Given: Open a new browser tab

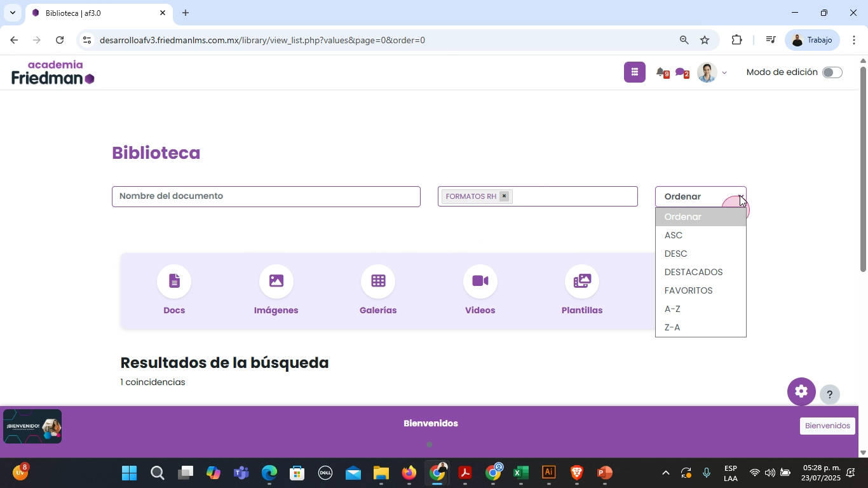Looking at the screenshot, I should click(x=186, y=13).
